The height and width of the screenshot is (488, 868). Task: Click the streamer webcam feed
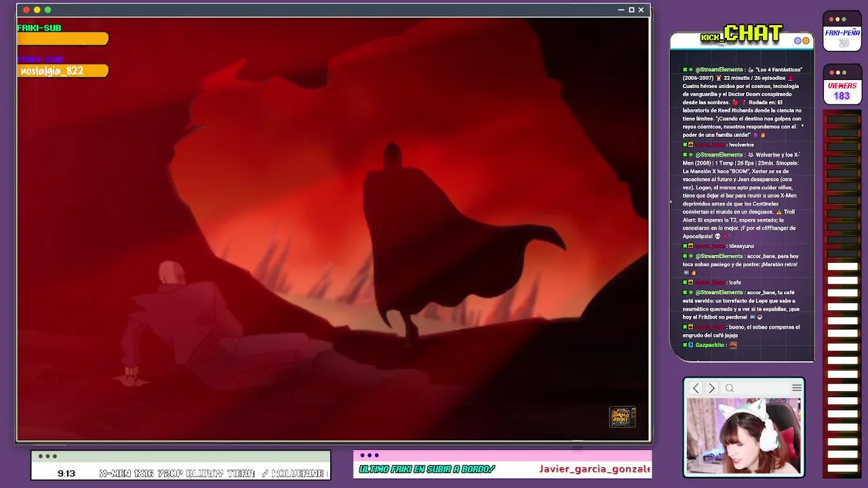tap(744, 436)
